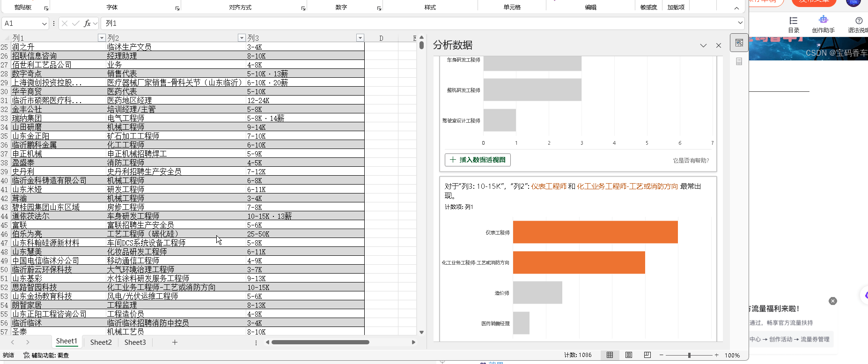Image resolution: width=868 pixels, height=364 pixels.
Task: Click 辅助功能: 调查 in the status bar
Action: point(46,356)
